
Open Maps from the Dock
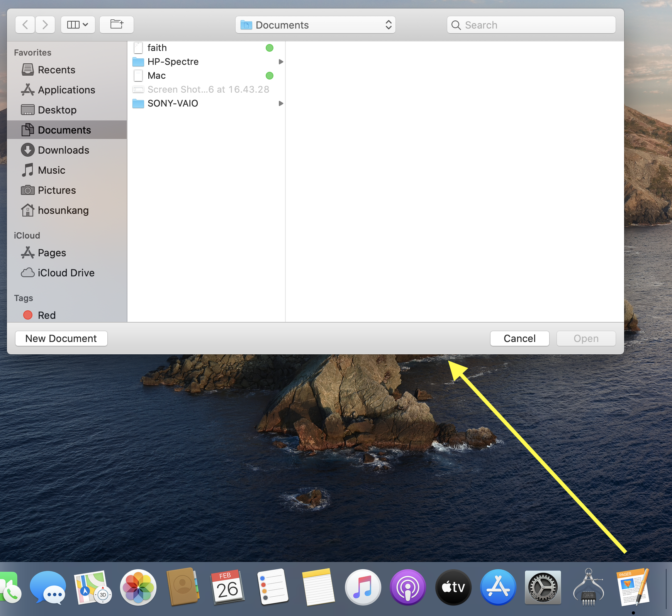(93, 587)
